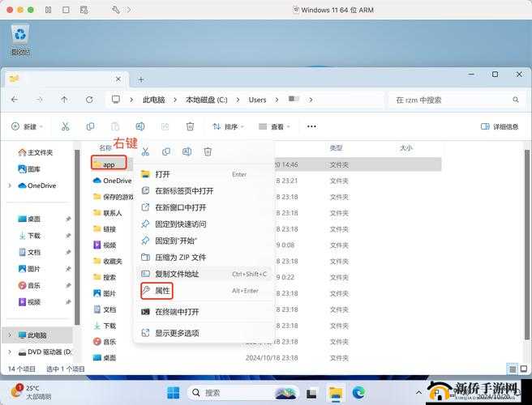This screenshot has height=405, width=532.
Task: Open the weather widget showing 25°C
Action: 31,393
